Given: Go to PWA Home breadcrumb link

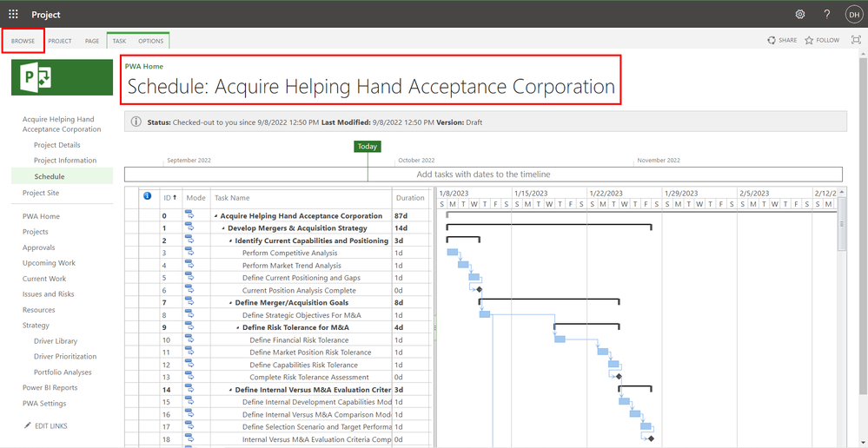Looking at the screenshot, I should click(144, 66).
